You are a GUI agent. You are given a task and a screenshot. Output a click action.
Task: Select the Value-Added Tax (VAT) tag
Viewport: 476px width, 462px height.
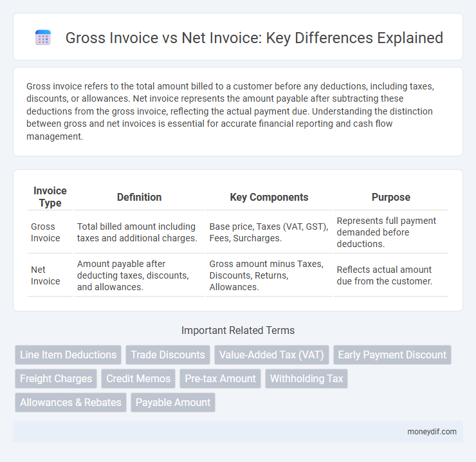pyautogui.click(x=271, y=355)
